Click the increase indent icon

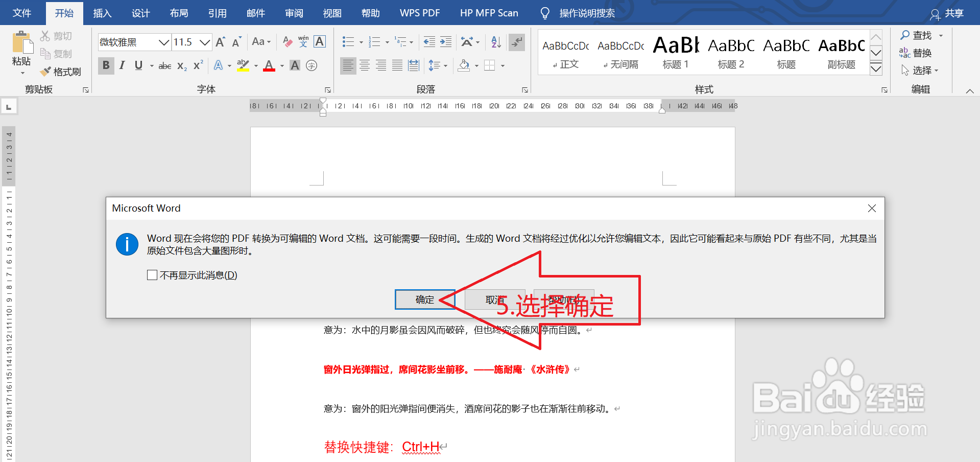[x=446, y=42]
